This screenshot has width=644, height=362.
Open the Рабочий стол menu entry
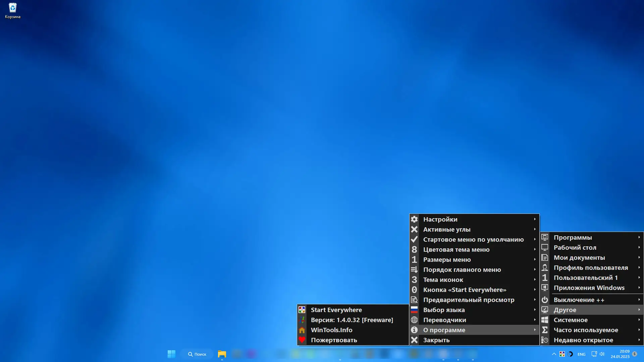575,247
